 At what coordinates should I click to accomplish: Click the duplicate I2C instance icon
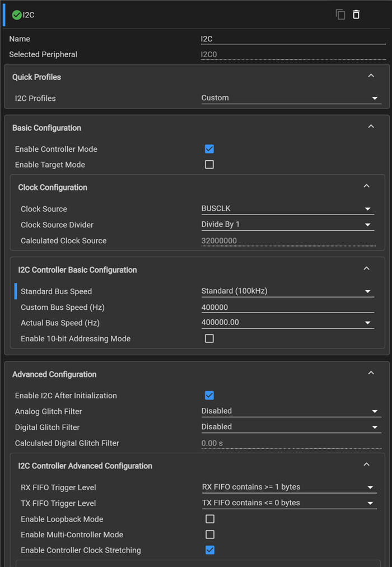(x=340, y=15)
